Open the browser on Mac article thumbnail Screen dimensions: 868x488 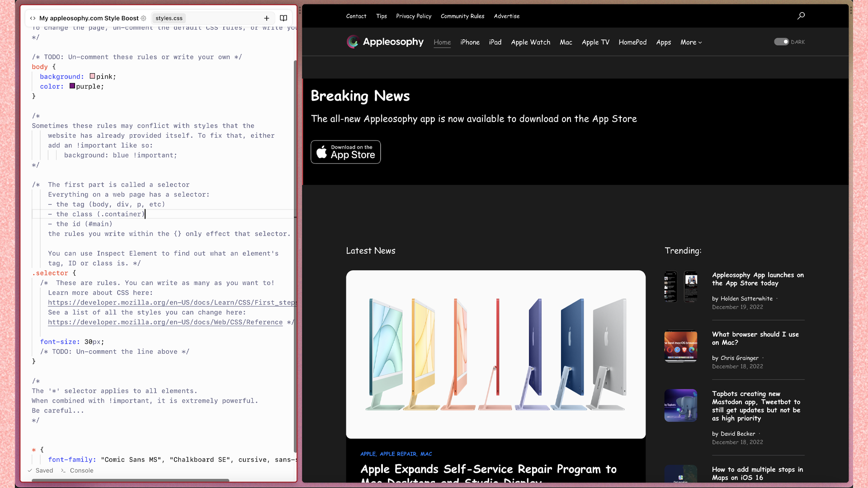pos(681,346)
